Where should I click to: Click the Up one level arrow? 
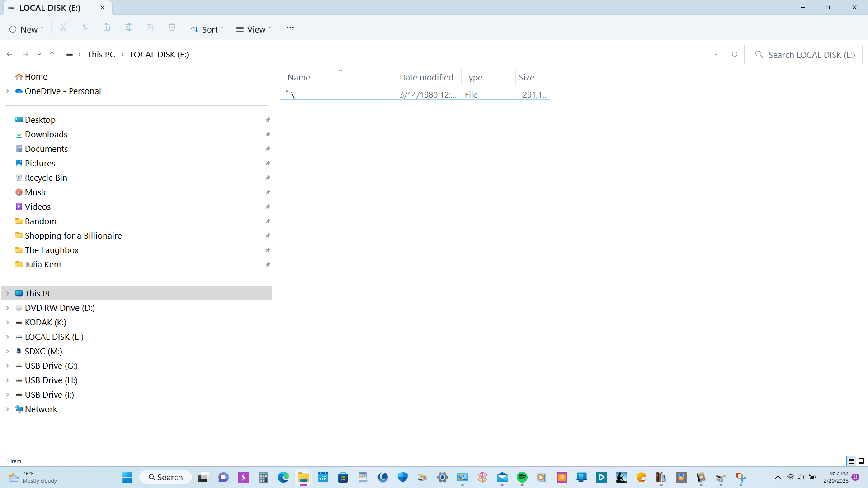coord(52,54)
